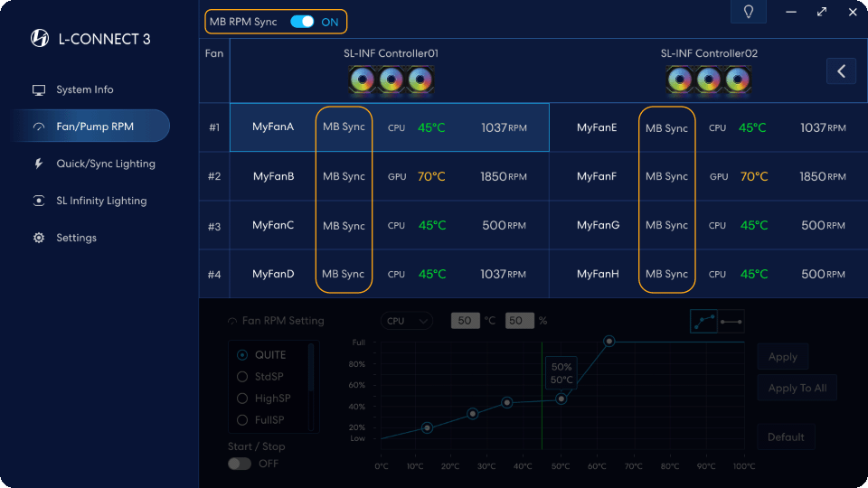
Task: Select the StdSP fan profile
Action: [242, 377]
